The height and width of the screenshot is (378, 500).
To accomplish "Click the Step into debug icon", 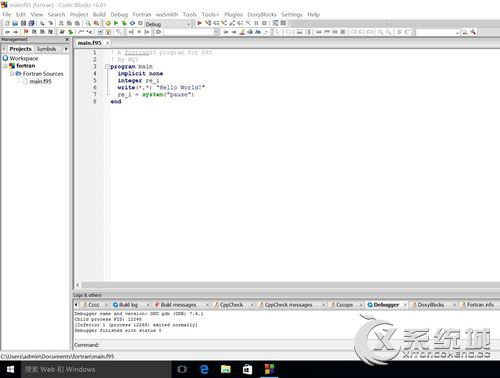I will tap(224, 23).
